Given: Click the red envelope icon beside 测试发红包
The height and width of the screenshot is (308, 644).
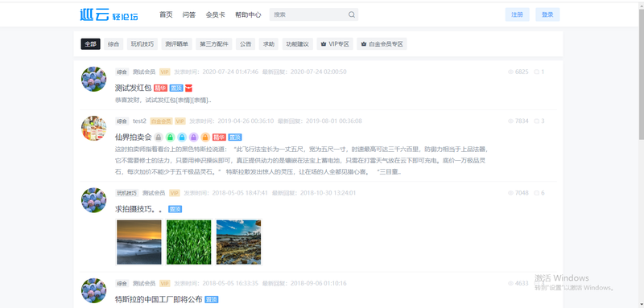Looking at the screenshot, I should pyautogui.click(x=188, y=88).
